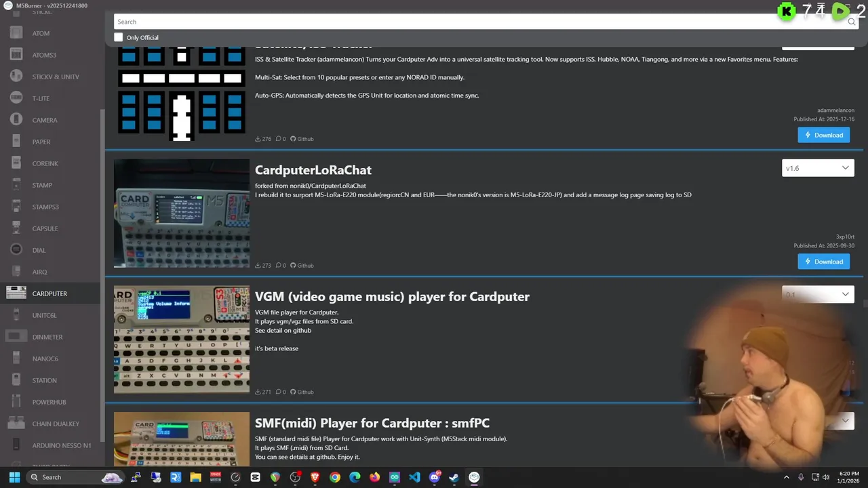Open ISS Tracker pixel-art thumbnail
This screenshot has width=868, height=488.
[182, 94]
